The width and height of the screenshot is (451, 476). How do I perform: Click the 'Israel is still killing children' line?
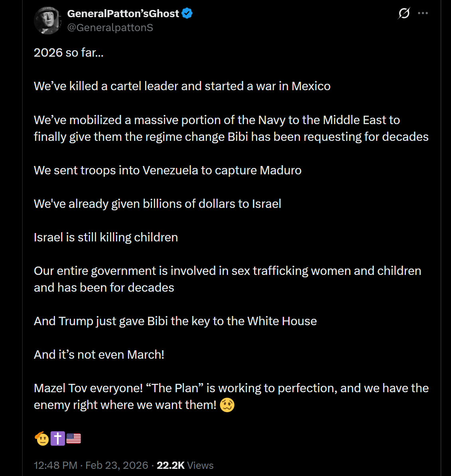pyautogui.click(x=106, y=237)
